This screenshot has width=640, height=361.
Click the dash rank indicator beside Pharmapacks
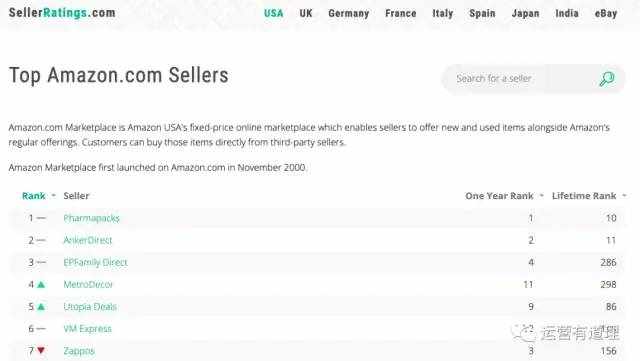(x=41, y=218)
